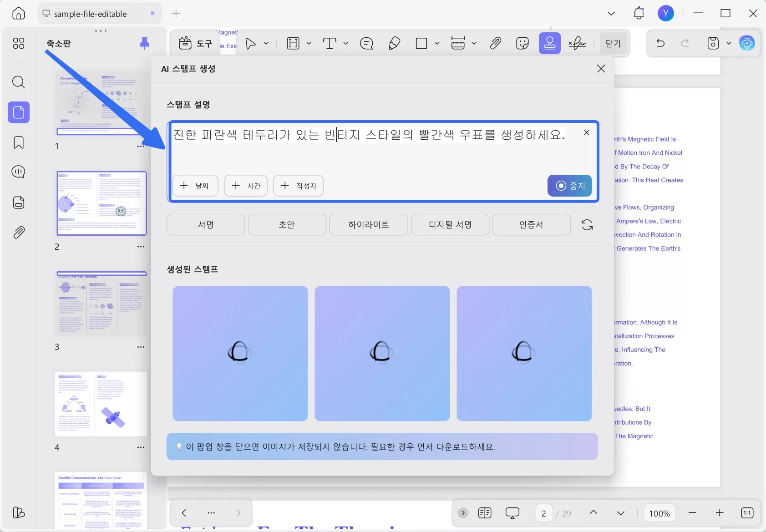Click the Attach file paperclip tool
Viewport: 766px width, 532px height.
tap(496, 43)
